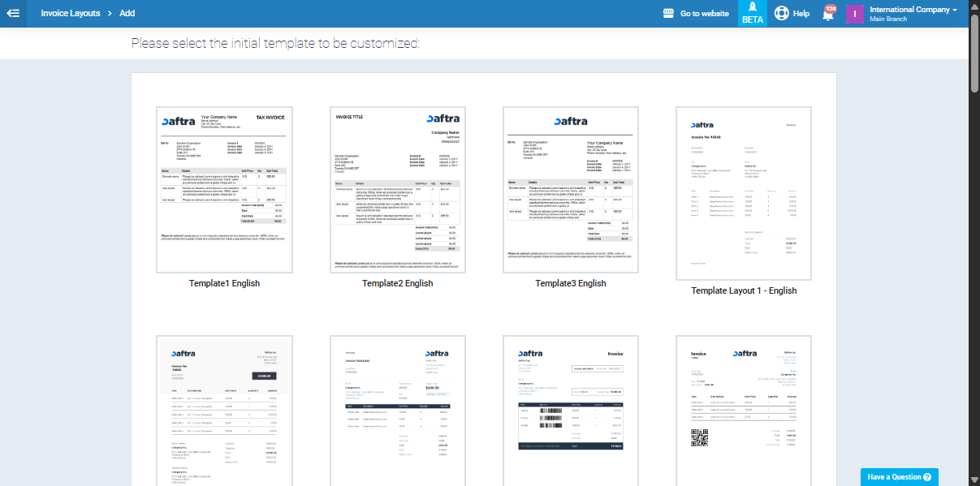The image size is (980, 486).
Task: Navigate to Invoice Layouts breadcrumb
Action: coord(71,14)
